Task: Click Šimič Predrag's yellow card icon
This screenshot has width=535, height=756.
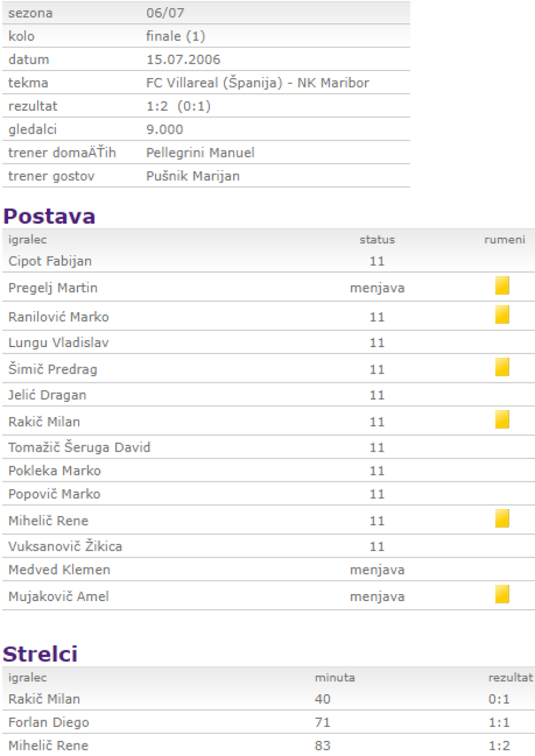Action: click(x=502, y=367)
